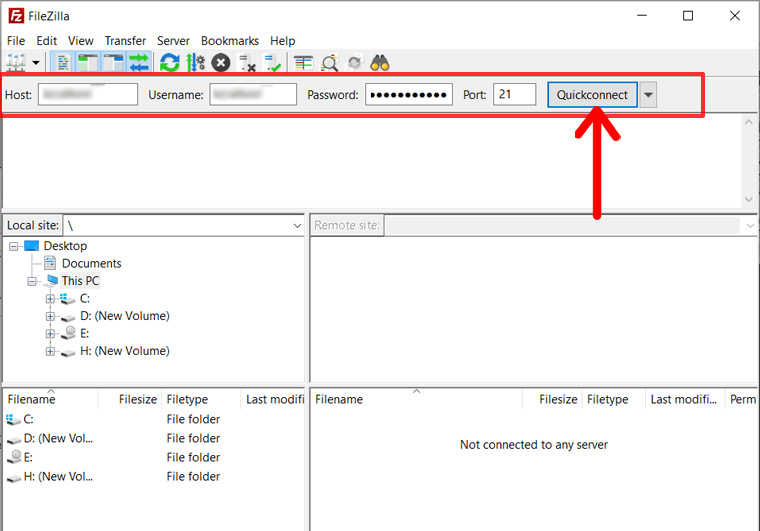Viewport: 760px width, 531px height.
Task: Collapse the Desktop tree node
Action: coord(14,246)
